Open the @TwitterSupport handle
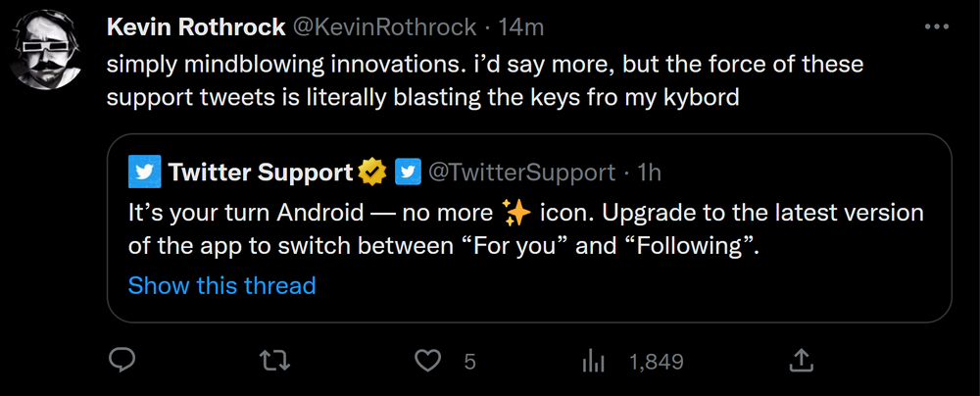This screenshot has height=396, width=980. click(x=523, y=173)
